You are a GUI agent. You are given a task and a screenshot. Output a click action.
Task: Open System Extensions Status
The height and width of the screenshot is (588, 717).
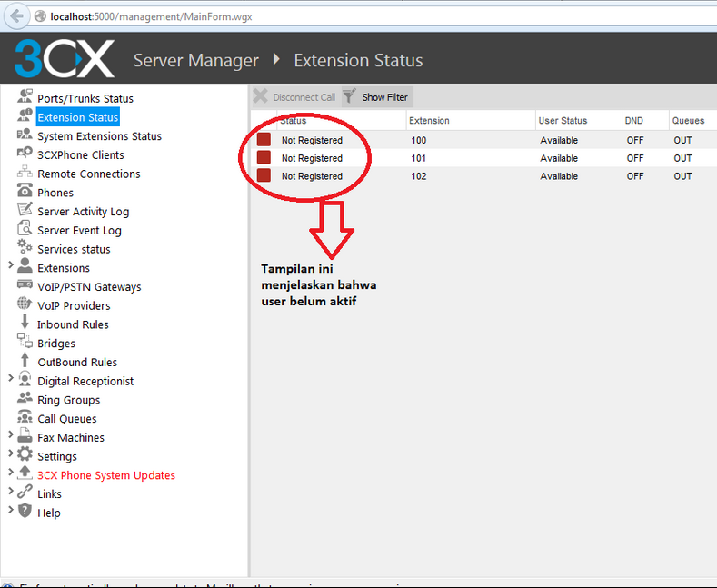coord(99,136)
